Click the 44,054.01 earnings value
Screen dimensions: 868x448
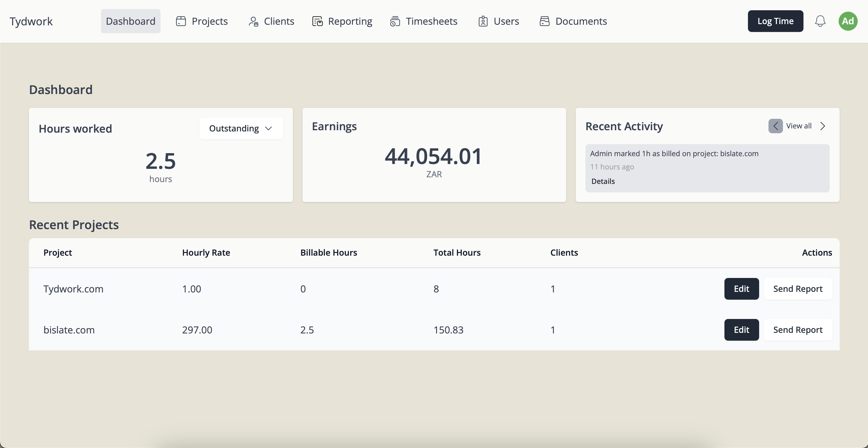pos(434,156)
